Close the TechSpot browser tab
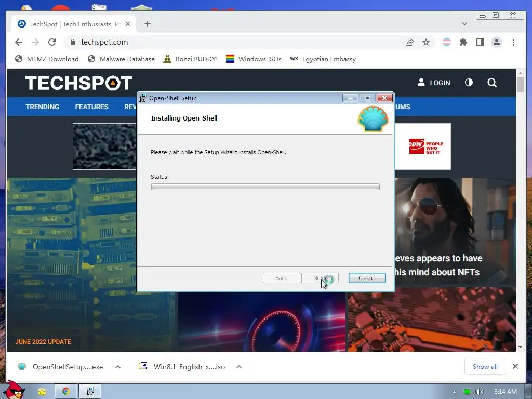Viewport: 532px width, 399px height. tap(128, 24)
